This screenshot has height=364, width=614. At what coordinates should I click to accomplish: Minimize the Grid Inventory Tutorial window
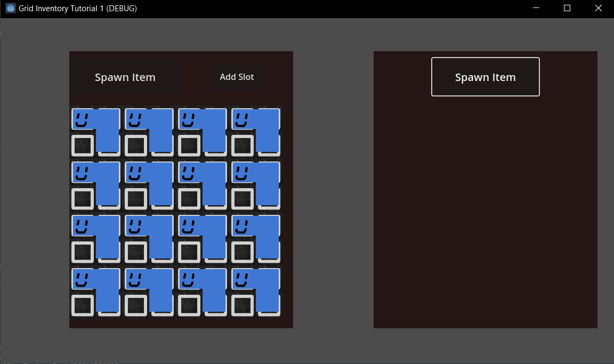click(x=536, y=8)
